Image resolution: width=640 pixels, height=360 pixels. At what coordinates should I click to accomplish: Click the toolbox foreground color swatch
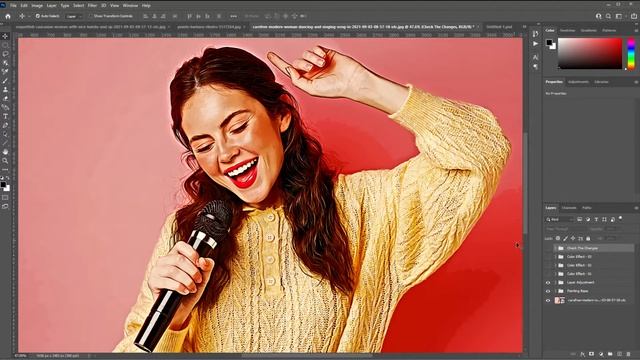click(x=3, y=185)
